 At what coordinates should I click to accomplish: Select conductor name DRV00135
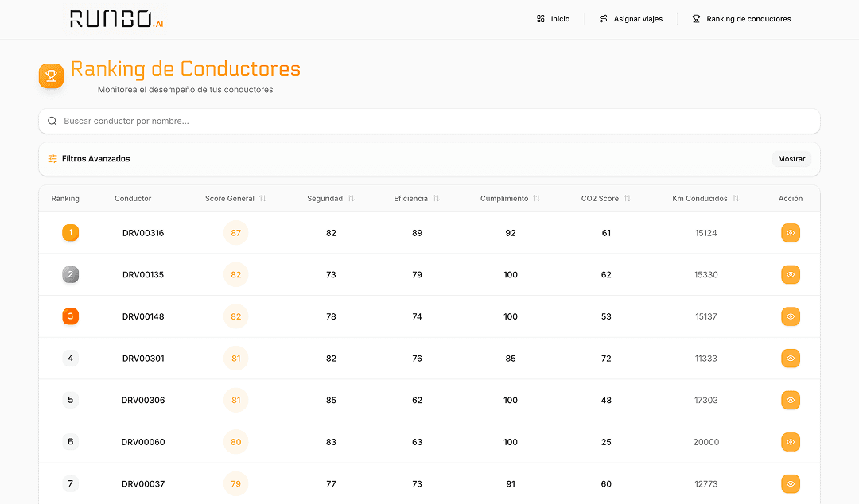click(x=143, y=274)
